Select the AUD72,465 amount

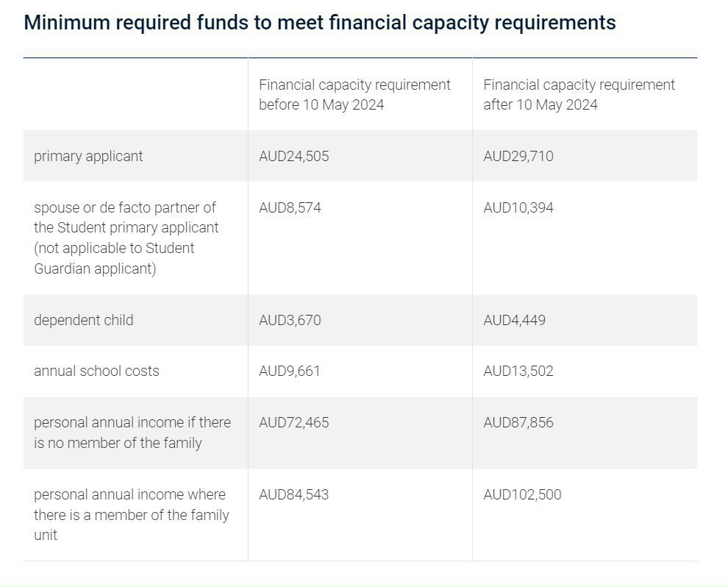(x=294, y=422)
